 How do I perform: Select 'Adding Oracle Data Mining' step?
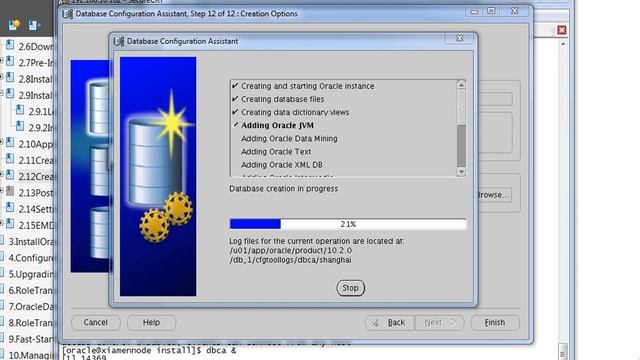(x=289, y=138)
